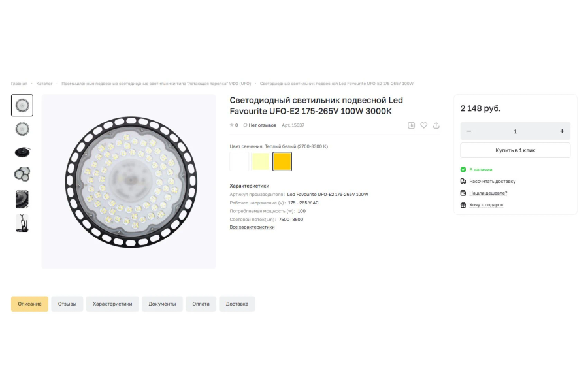Expand Все характеристики link

click(252, 227)
